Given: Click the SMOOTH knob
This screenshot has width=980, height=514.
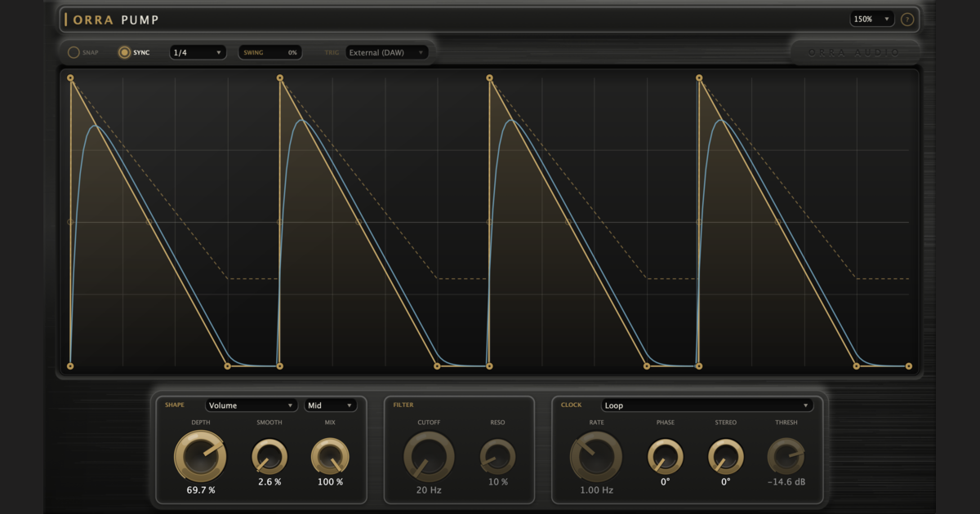Looking at the screenshot, I should [269, 457].
